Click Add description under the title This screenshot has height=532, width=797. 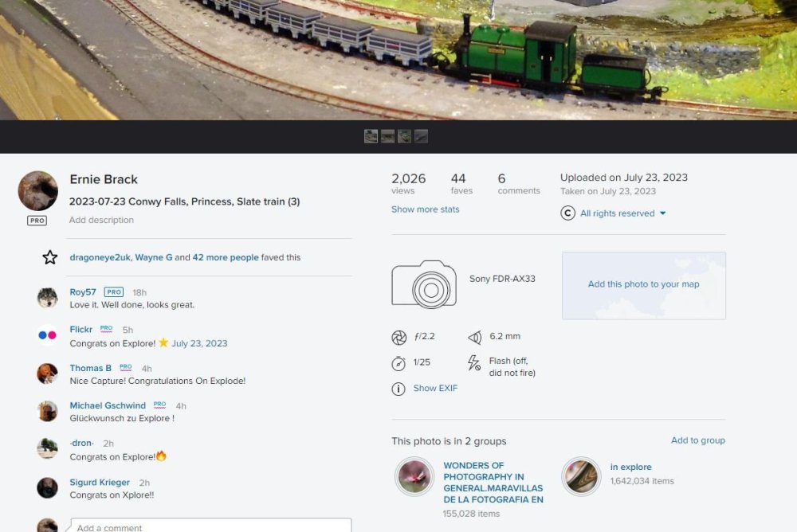point(101,220)
